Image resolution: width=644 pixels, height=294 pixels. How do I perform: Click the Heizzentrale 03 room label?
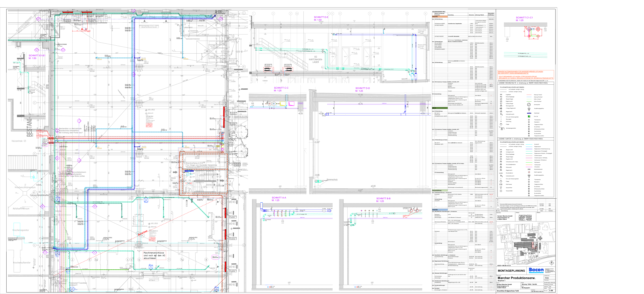(x=19, y=141)
